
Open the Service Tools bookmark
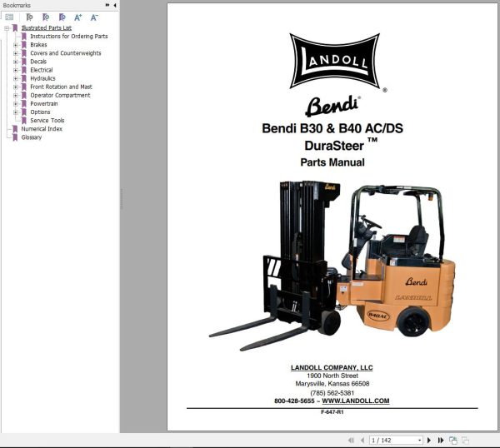[x=47, y=121]
